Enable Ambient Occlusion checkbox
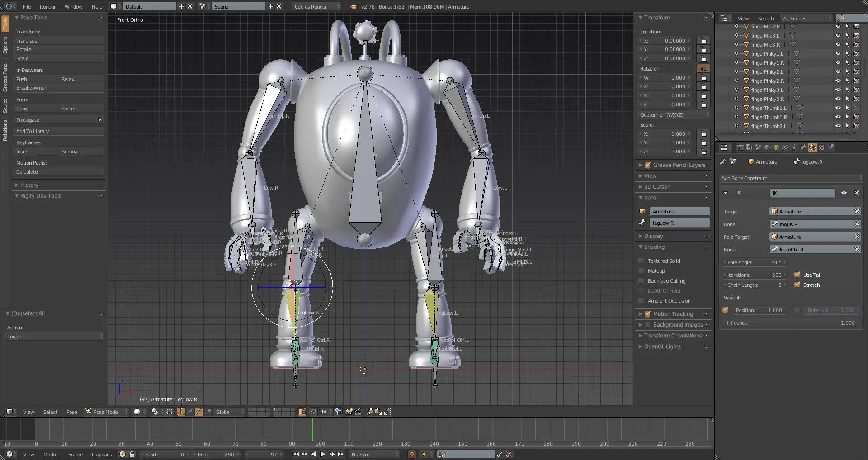868x460 pixels. point(641,300)
